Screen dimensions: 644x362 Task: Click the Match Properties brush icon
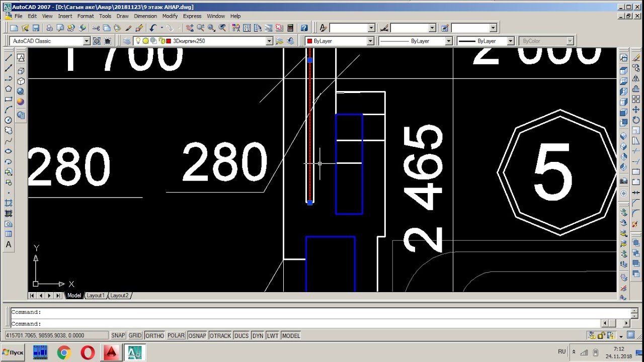point(128,28)
